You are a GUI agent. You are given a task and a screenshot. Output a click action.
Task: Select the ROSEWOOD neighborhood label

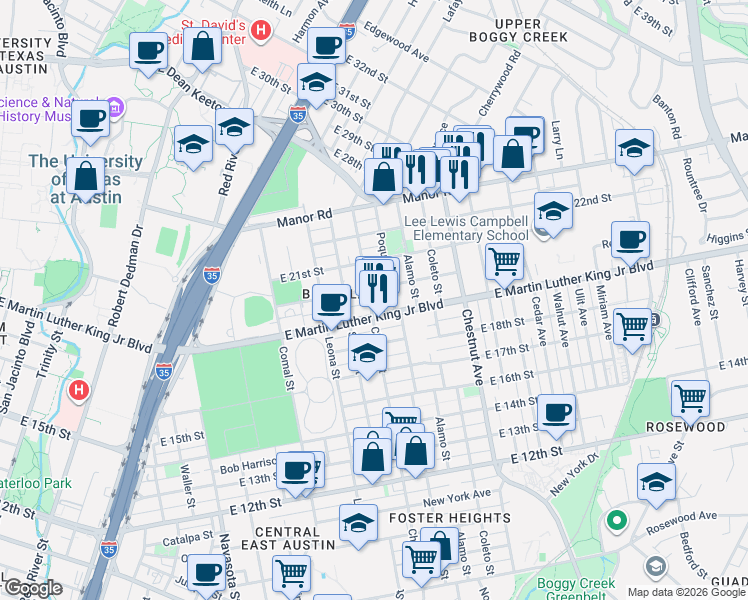[x=686, y=427]
